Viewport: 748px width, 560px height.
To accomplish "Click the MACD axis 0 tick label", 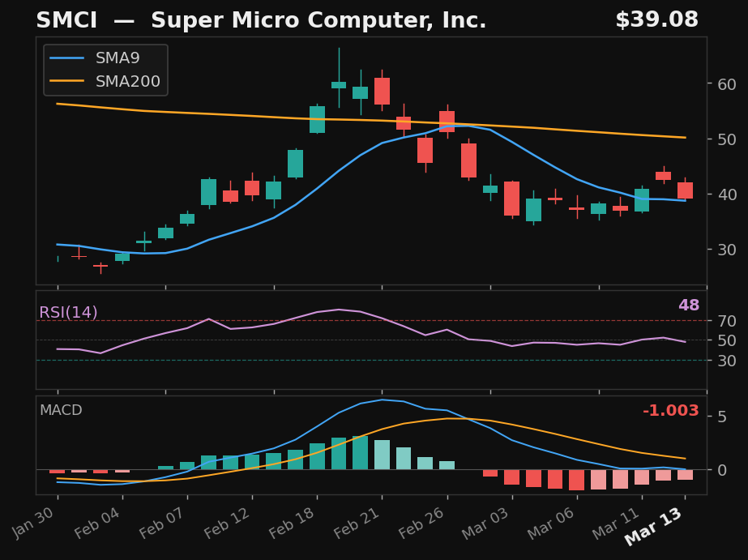I will click(x=722, y=470).
